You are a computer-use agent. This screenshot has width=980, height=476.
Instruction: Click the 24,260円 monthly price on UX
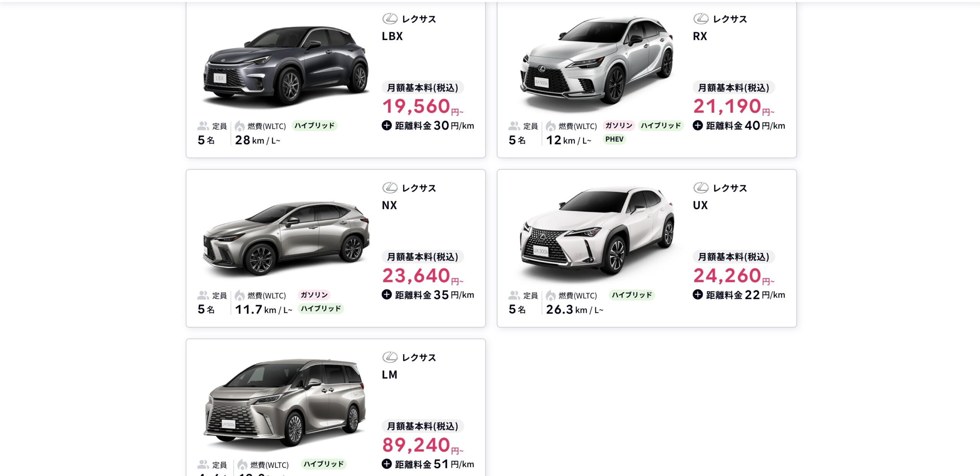coord(733,276)
